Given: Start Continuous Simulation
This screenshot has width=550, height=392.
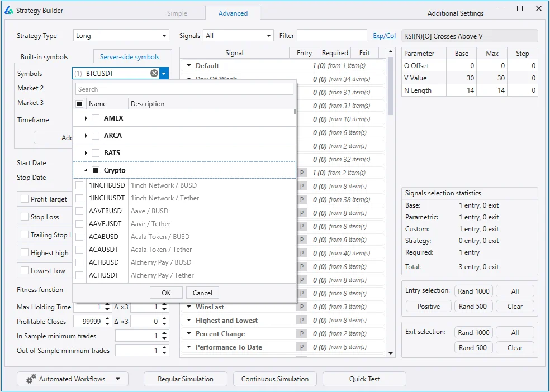Looking at the screenshot, I should tap(275, 379).
